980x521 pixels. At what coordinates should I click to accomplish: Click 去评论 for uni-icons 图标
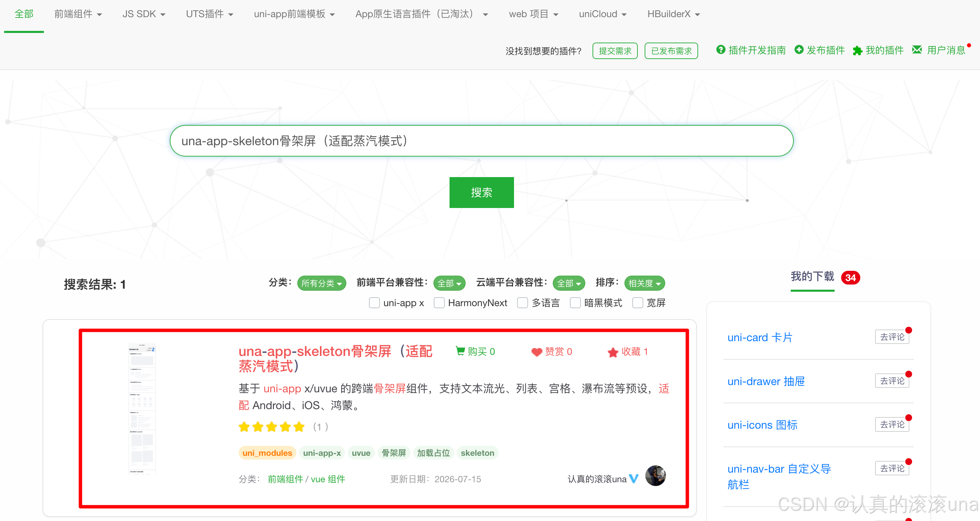tap(892, 424)
